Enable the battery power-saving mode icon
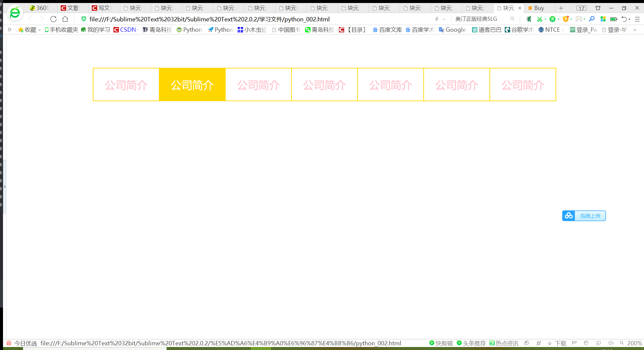 click(614, 19)
